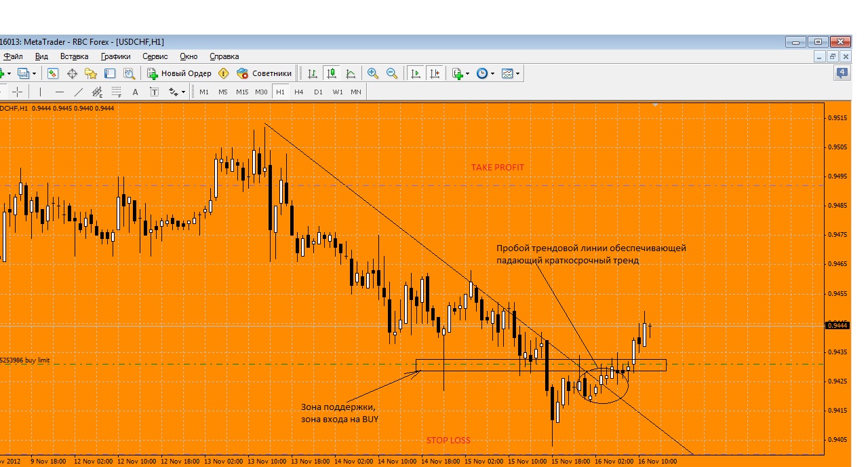Select the text label tool

click(154, 92)
